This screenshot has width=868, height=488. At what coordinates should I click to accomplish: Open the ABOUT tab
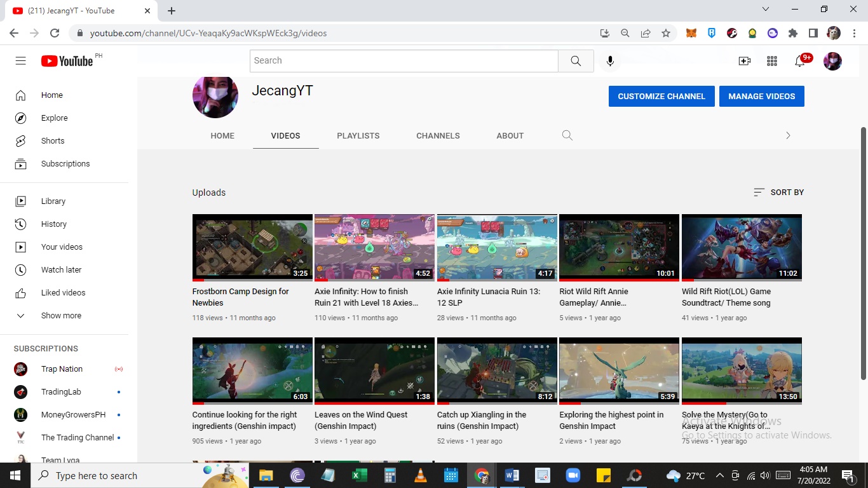click(510, 136)
